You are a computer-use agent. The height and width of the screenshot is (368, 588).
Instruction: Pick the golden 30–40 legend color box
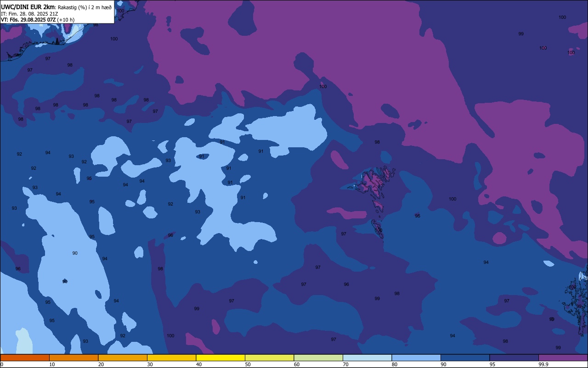pos(171,357)
